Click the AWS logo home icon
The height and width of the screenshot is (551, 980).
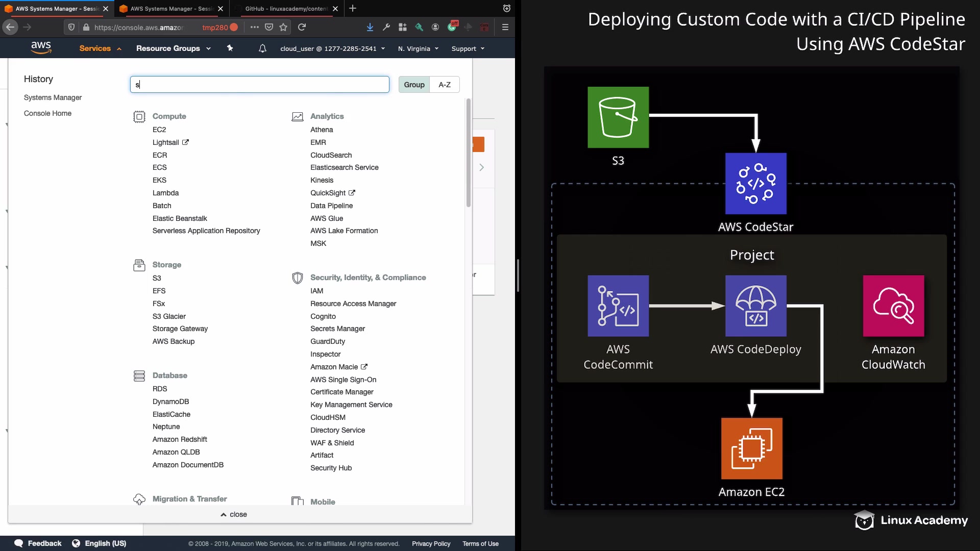coord(41,47)
